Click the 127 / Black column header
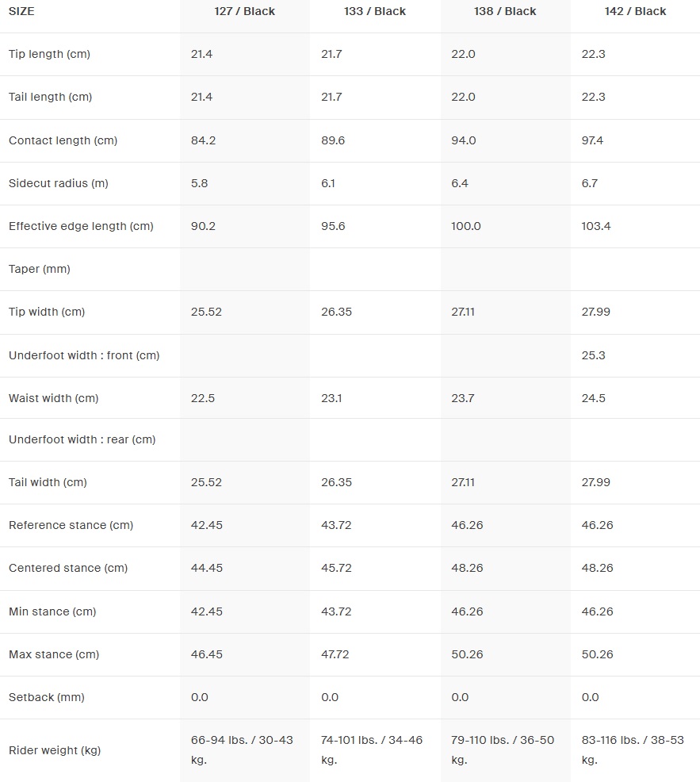 pos(244,12)
